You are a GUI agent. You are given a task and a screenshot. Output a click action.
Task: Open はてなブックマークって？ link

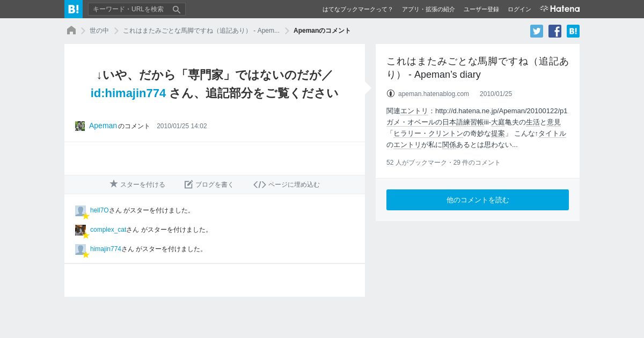click(x=358, y=9)
